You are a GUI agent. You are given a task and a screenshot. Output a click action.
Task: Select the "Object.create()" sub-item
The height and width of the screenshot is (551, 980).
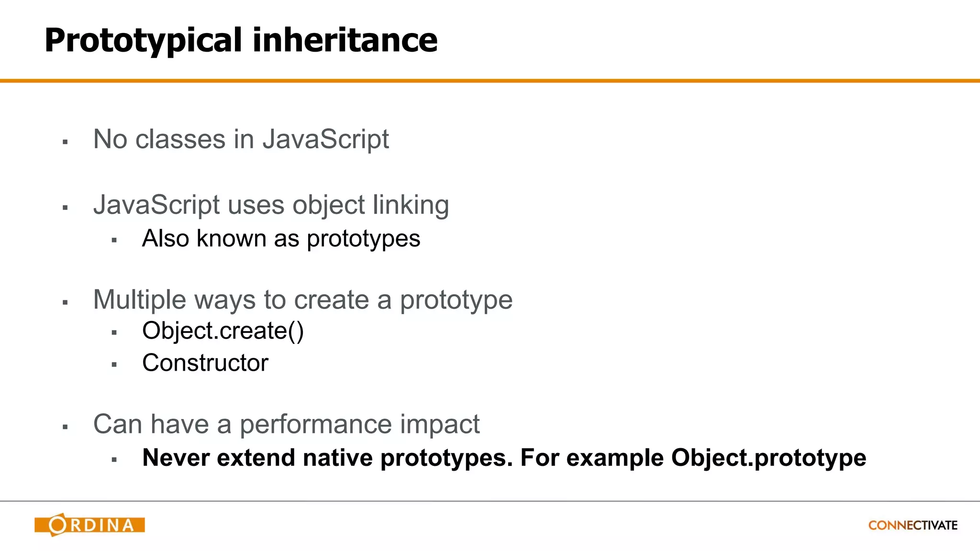(x=223, y=331)
